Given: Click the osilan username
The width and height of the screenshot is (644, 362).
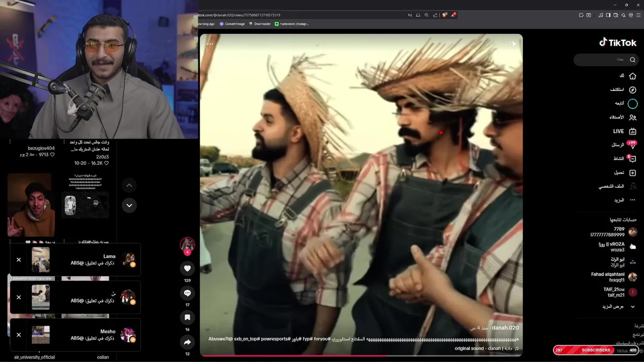Looking at the screenshot, I should coord(103,357).
